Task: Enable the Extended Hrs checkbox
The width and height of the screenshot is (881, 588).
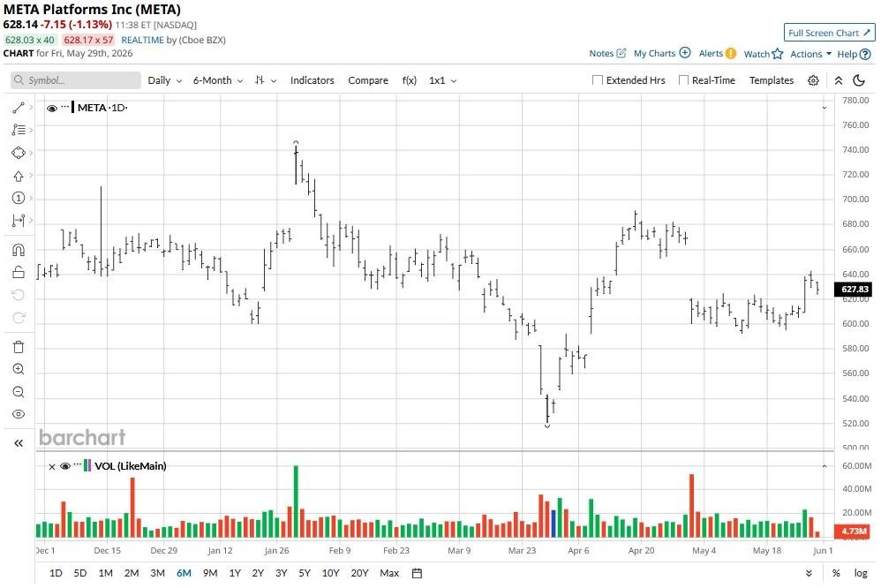Action: pyautogui.click(x=598, y=80)
